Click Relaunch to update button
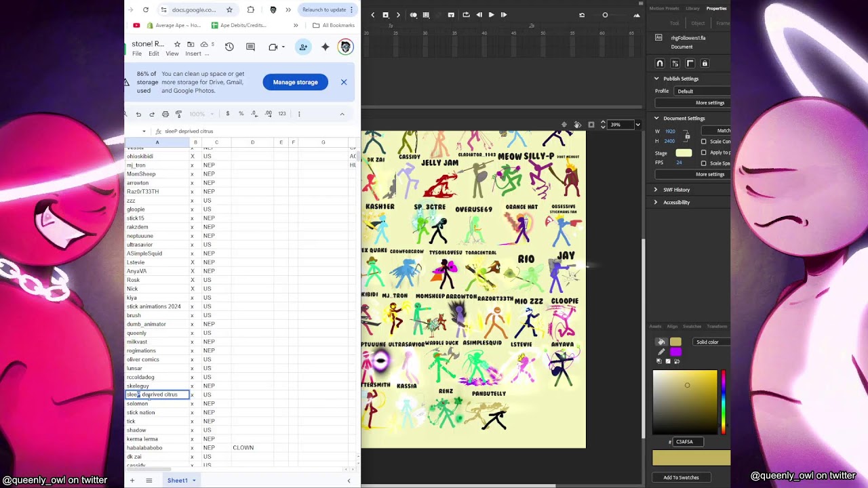The height and width of the screenshot is (488, 868). (328, 9)
